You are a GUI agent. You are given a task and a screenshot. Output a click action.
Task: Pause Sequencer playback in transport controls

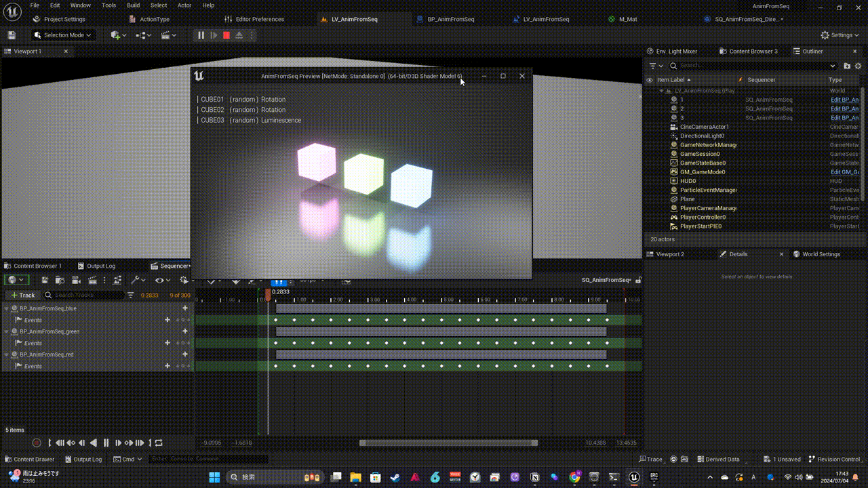pyautogui.click(x=106, y=443)
